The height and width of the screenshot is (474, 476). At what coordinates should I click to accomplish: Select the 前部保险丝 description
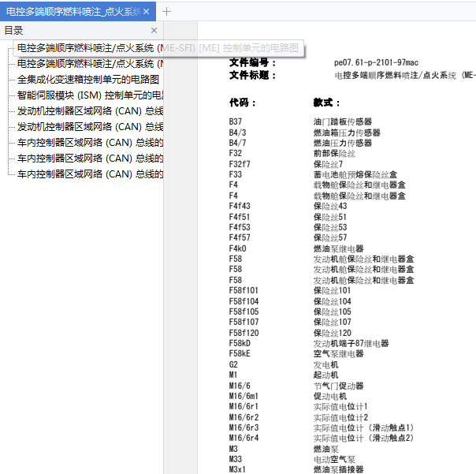tap(334, 153)
